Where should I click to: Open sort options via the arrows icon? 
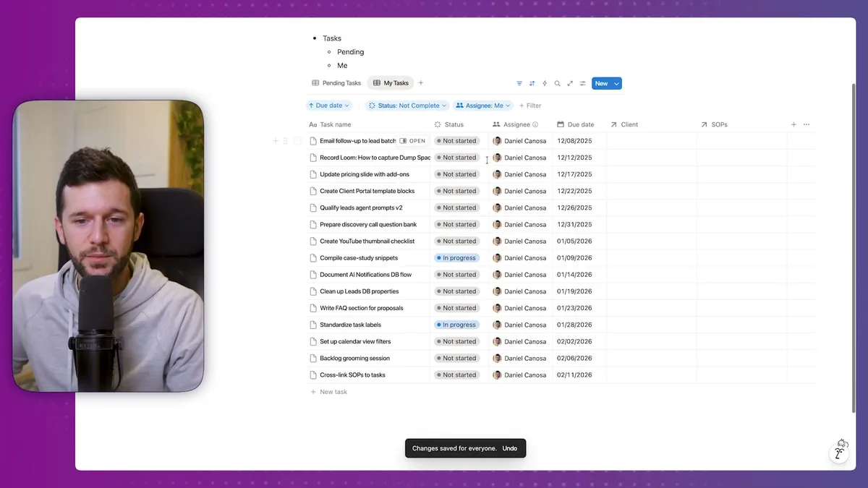click(x=532, y=83)
